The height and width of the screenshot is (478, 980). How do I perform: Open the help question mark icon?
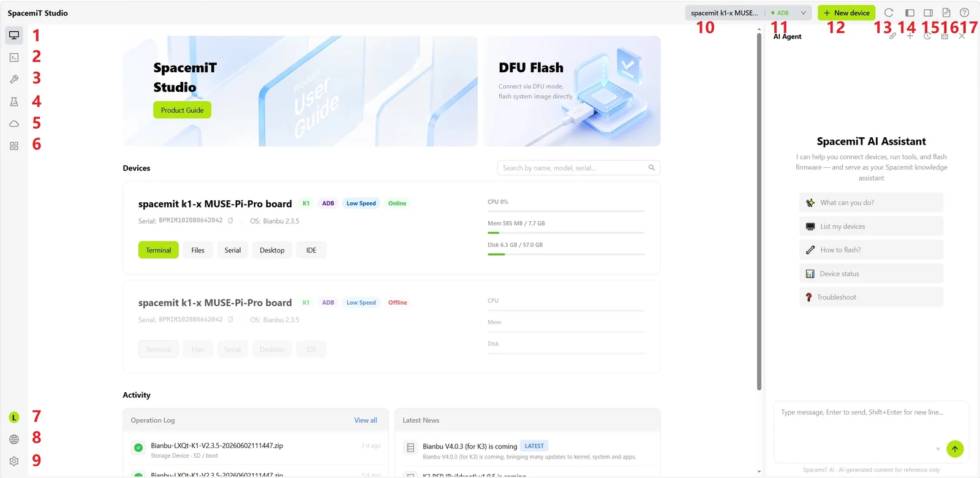click(x=964, y=13)
